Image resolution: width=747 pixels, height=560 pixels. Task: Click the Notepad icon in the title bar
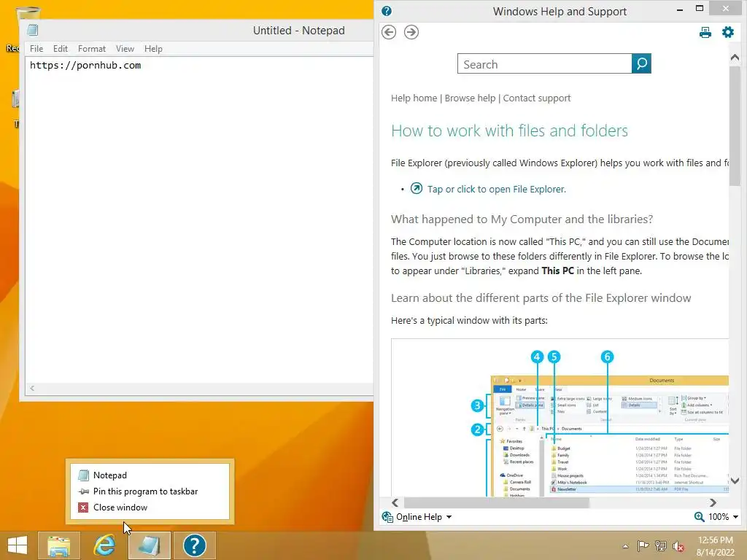tap(32, 30)
